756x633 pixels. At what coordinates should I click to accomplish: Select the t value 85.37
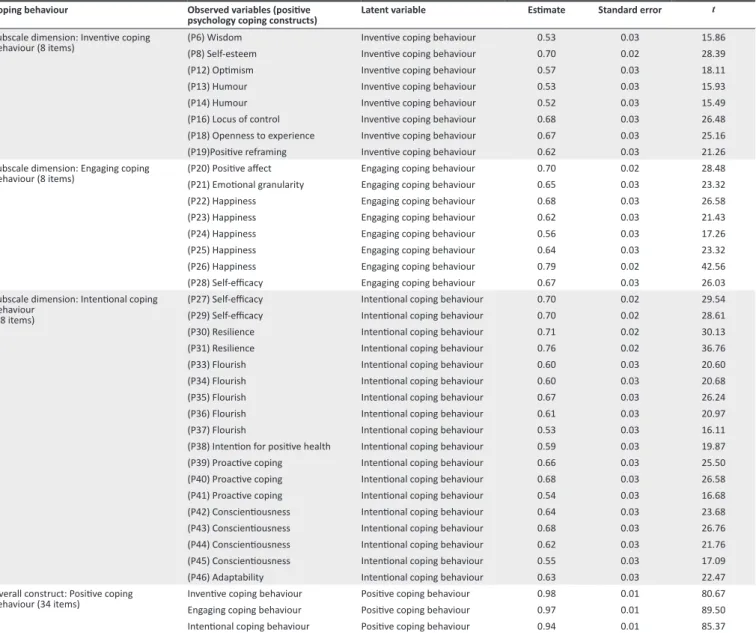pyautogui.click(x=713, y=627)
